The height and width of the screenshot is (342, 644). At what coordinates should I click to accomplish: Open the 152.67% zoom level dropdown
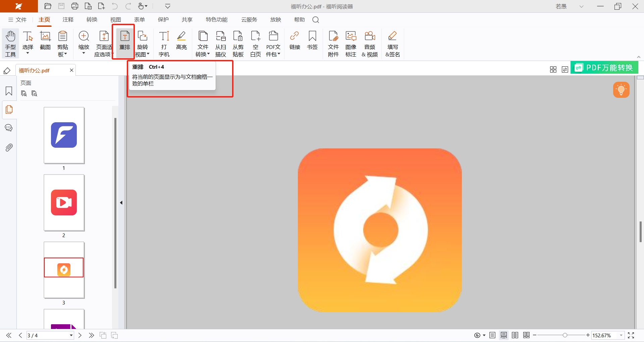(x=621, y=335)
